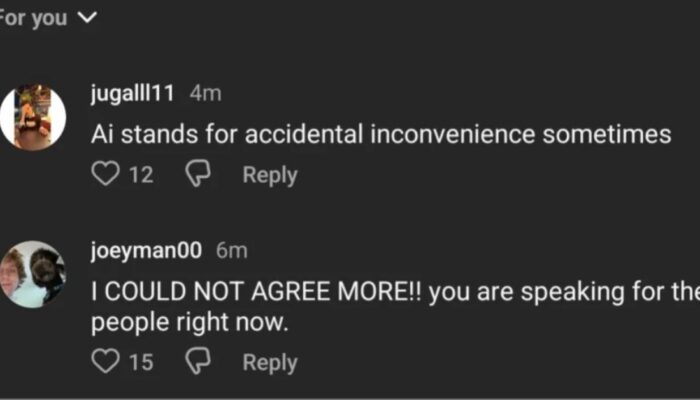Reply to jugalll11's comment

tap(269, 175)
